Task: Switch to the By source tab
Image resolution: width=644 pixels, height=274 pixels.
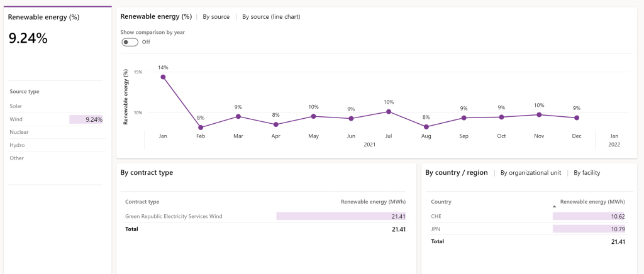Action: 216,16
